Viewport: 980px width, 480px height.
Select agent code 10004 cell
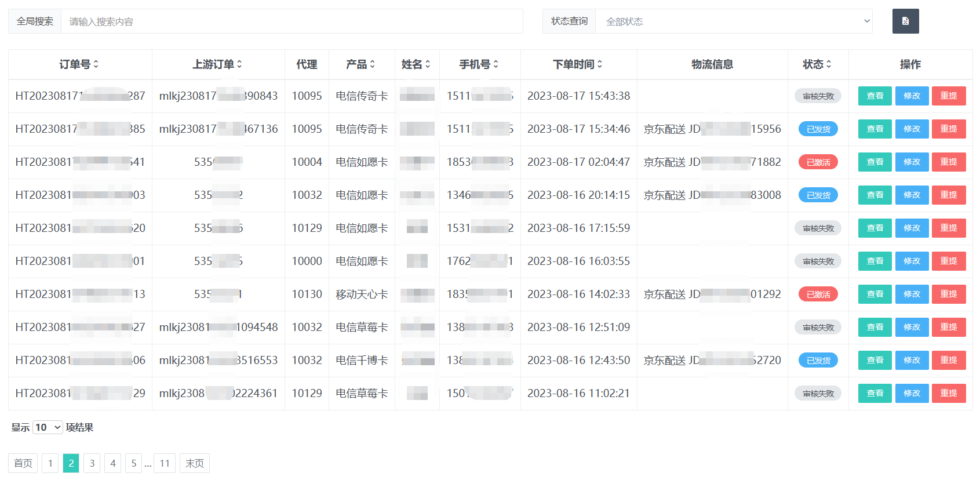(307, 162)
